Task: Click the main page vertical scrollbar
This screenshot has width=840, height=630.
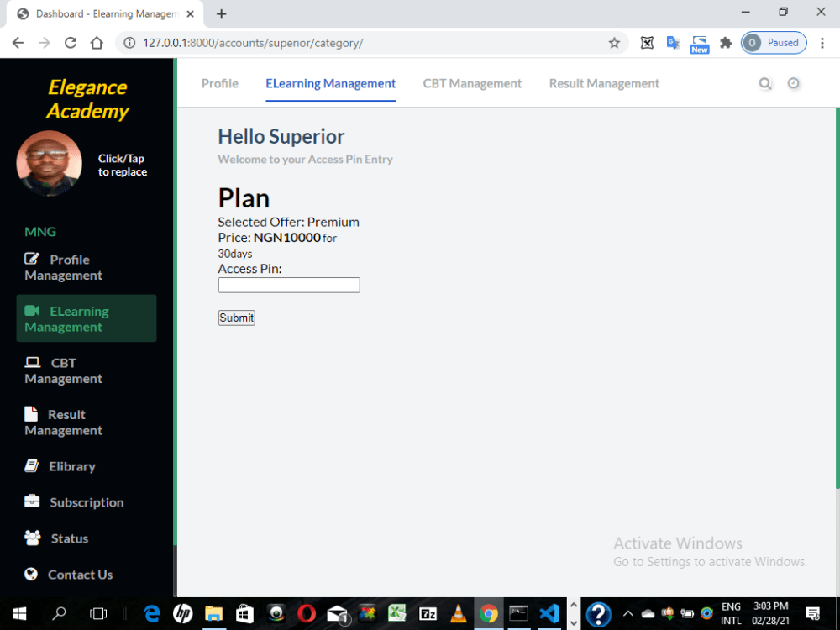Action: click(x=837, y=297)
